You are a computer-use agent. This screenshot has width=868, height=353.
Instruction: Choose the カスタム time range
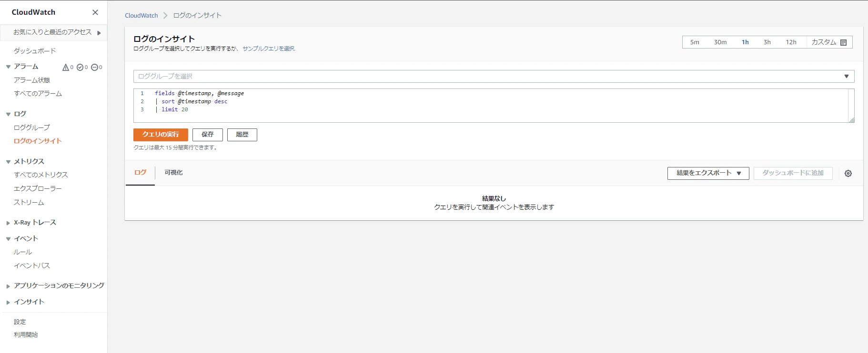(x=829, y=42)
